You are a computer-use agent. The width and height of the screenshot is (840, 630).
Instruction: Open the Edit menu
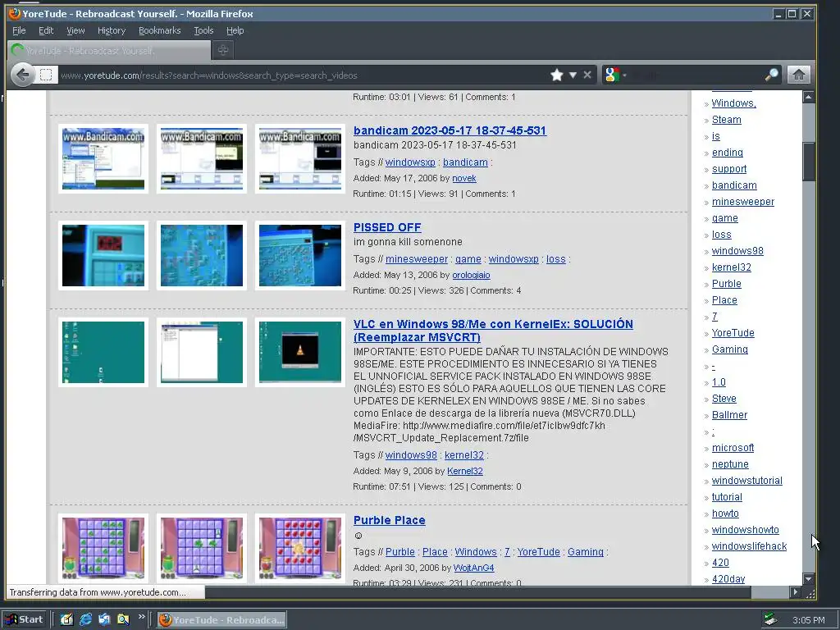46,30
